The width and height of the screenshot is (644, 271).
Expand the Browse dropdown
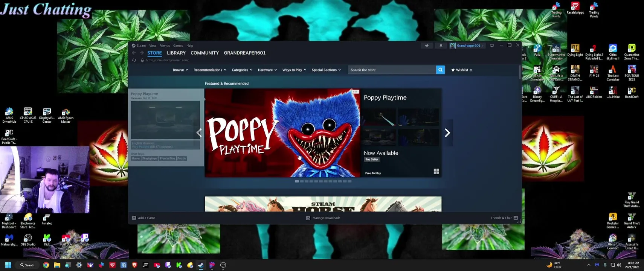click(x=180, y=70)
